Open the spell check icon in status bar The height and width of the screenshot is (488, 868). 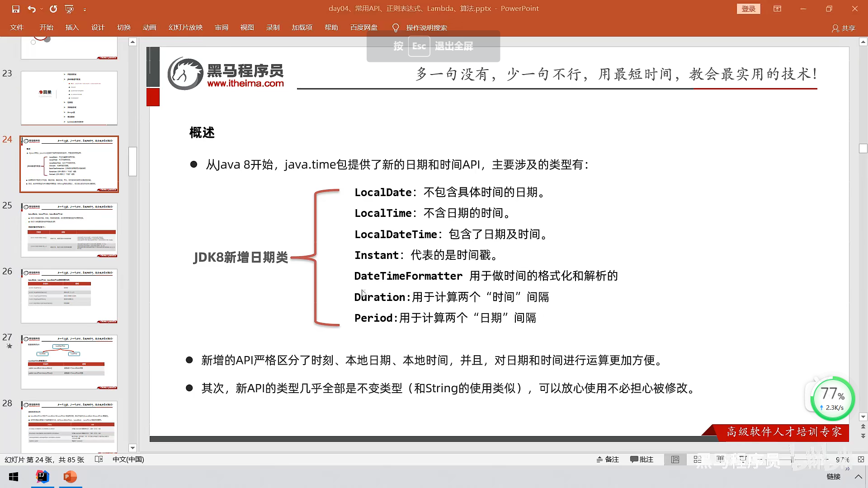99,460
